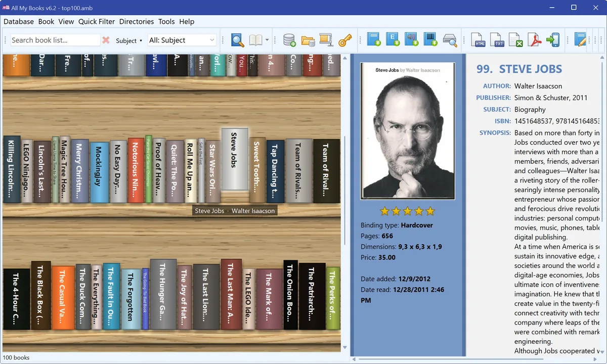Select the Sweet Tooth book spine
This screenshot has height=364, width=607.
point(257,170)
